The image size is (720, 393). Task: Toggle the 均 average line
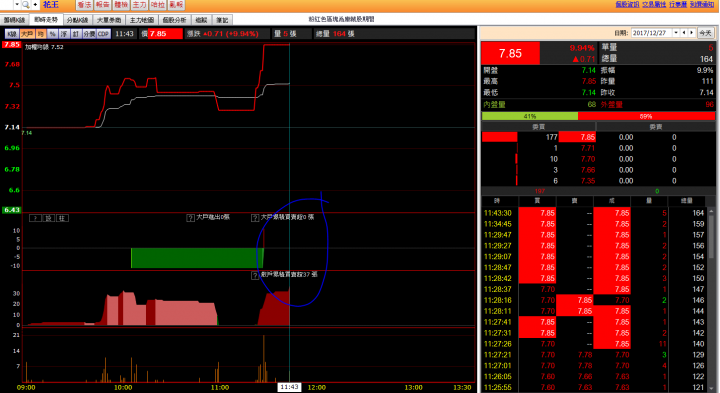point(41,34)
